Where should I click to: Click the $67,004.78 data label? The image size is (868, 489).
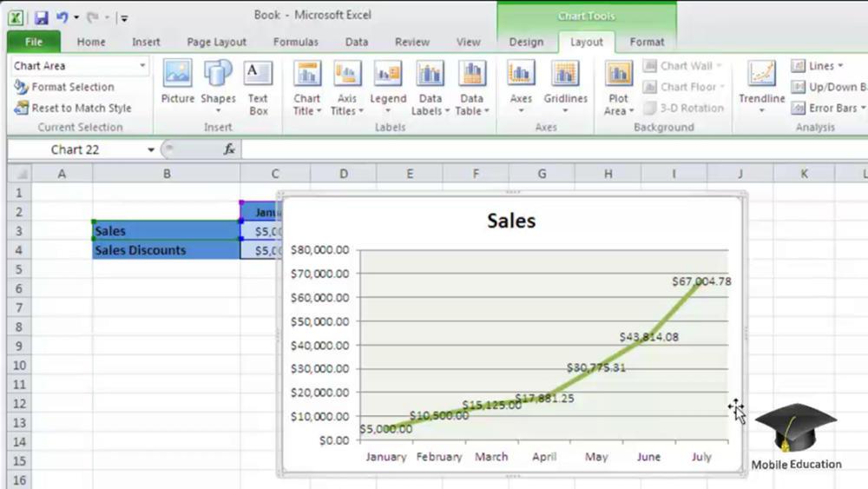[701, 281]
